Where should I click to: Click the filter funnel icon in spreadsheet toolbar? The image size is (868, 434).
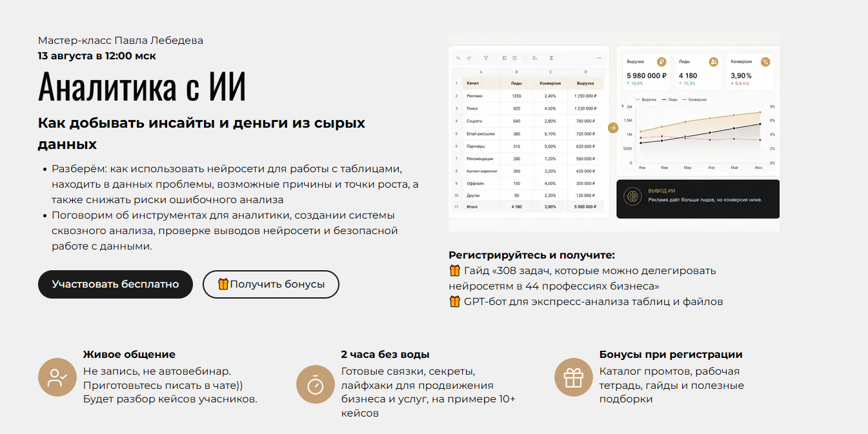coord(486,58)
